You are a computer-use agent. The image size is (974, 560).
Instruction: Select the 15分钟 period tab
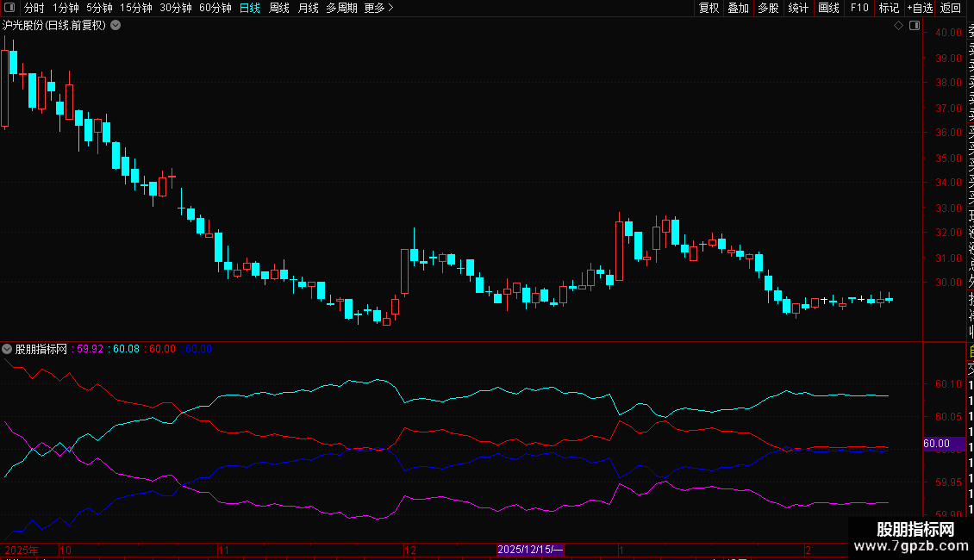click(x=135, y=8)
